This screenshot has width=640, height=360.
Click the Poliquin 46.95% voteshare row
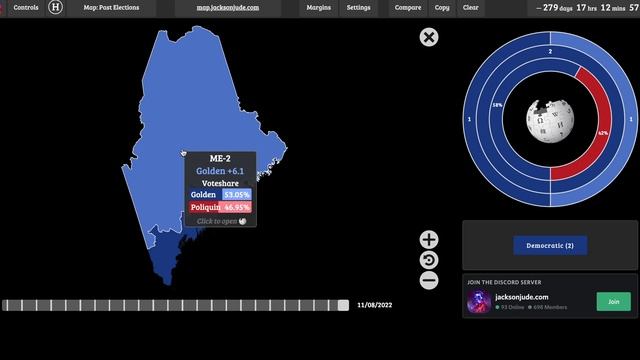pyautogui.click(x=220, y=207)
